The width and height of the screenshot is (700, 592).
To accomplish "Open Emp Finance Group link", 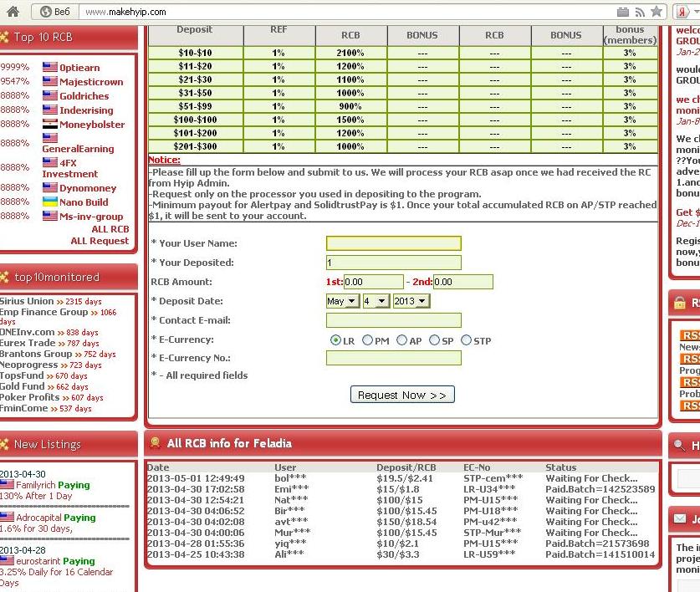I will (43, 312).
